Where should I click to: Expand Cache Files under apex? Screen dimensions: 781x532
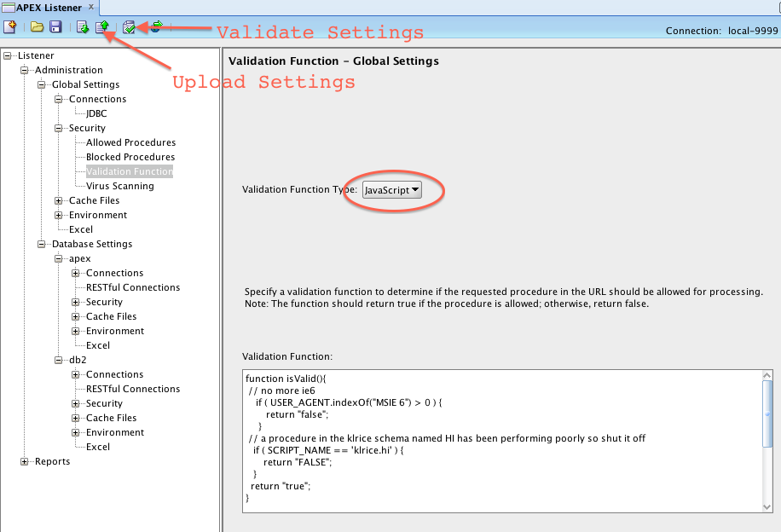[75, 316]
